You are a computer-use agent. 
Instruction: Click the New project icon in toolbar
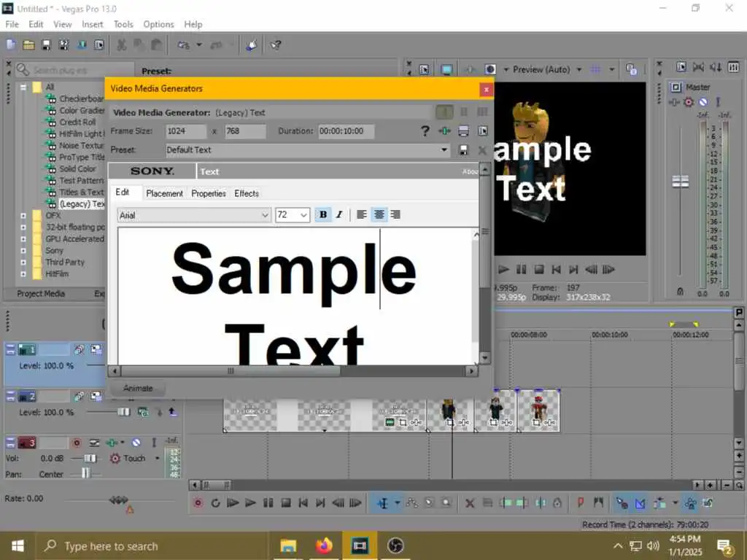point(11,44)
